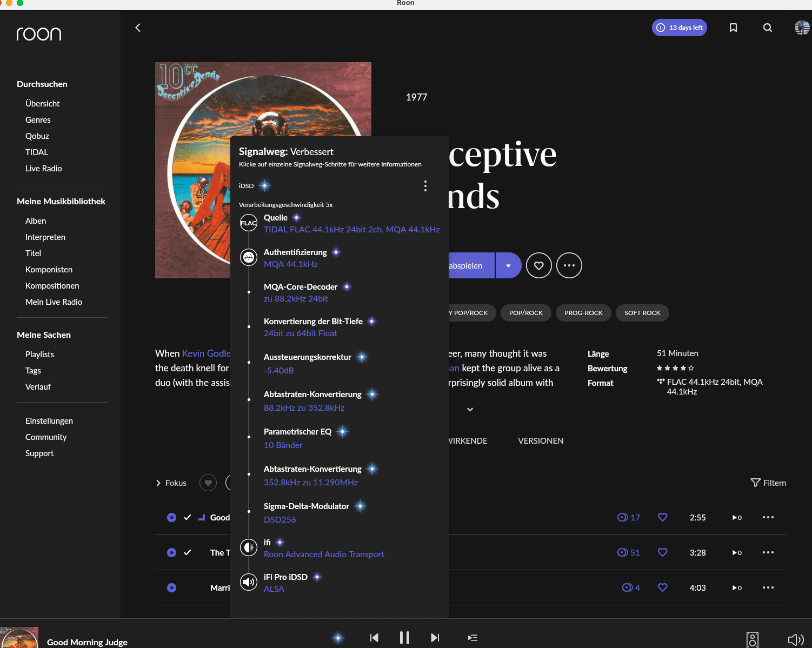The height and width of the screenshot is (648, 812).
Task: Open Playlists in sidebar
Action: tap(39, 354)
